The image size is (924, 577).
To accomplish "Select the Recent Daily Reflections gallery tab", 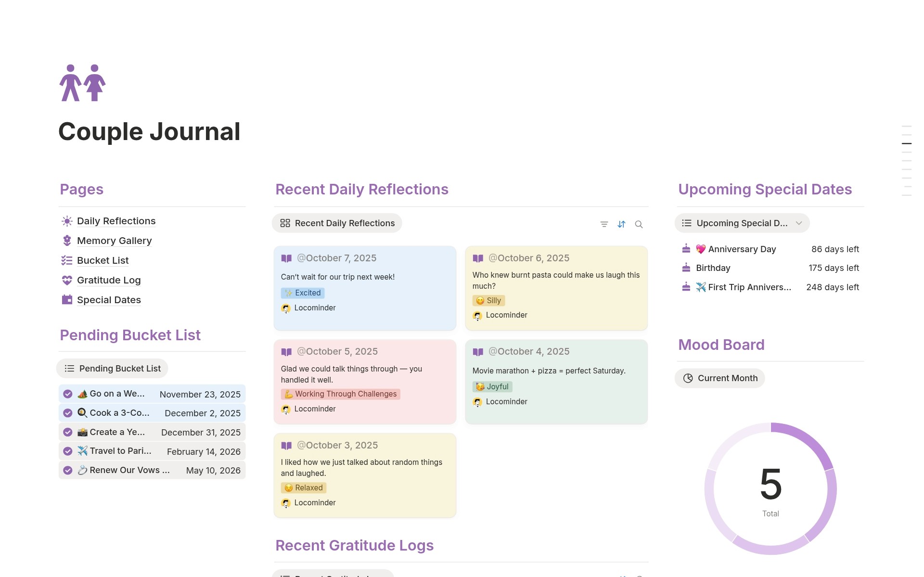I will [x=337, y=223].
